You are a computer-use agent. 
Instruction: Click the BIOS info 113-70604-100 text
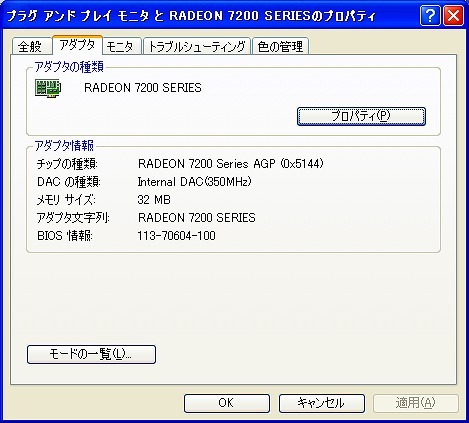pos(176,236)
